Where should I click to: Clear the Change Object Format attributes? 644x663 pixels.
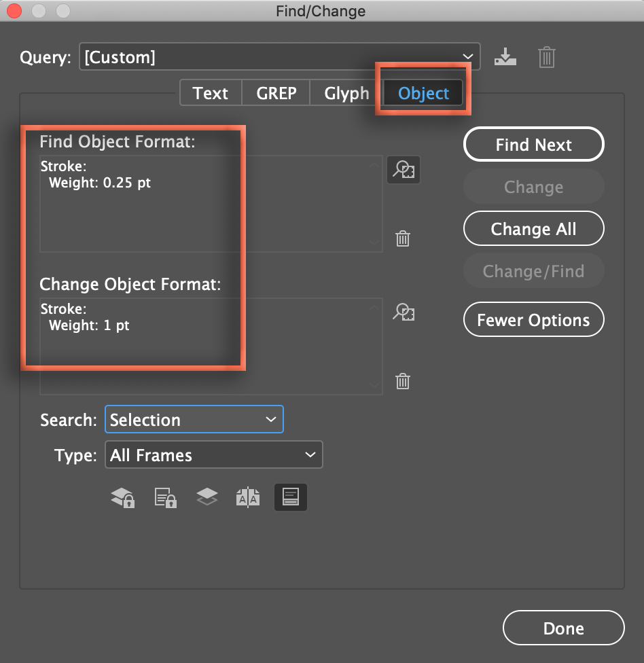[x=403, y=381]
